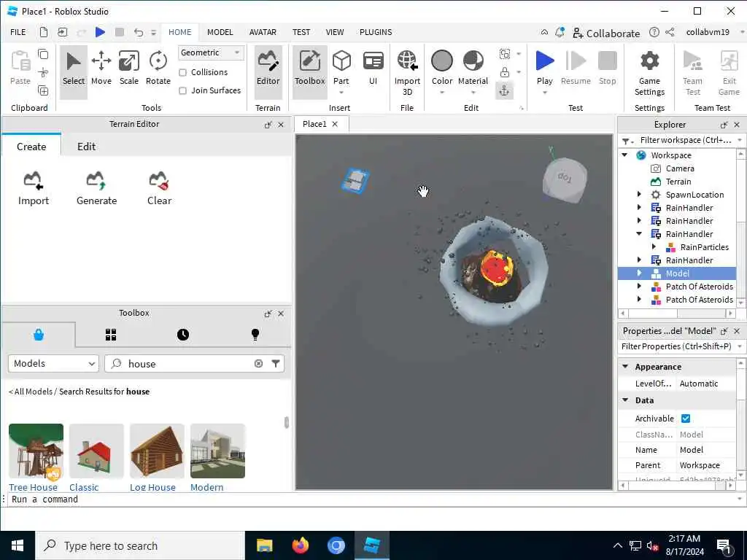Image resolution: width=747 pixels, height=560 pixels.
Task: Switch to the VIEW ribbon tab
Action: tap(334, 32)
